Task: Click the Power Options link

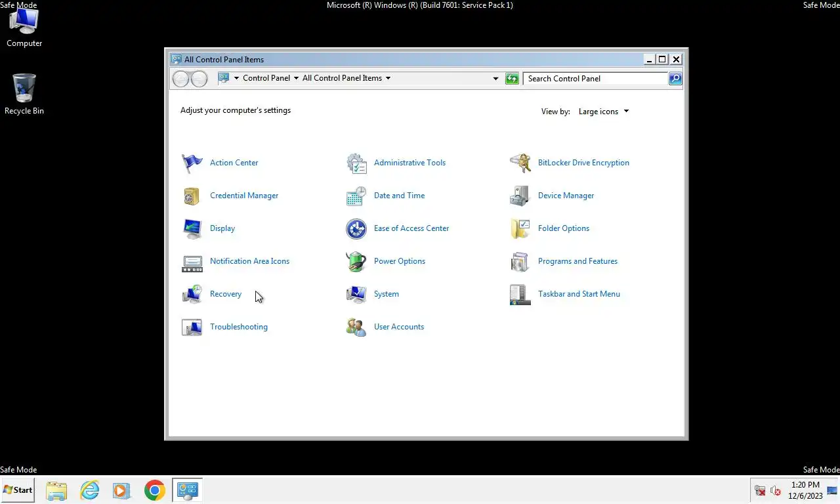Action: point(400,261)
